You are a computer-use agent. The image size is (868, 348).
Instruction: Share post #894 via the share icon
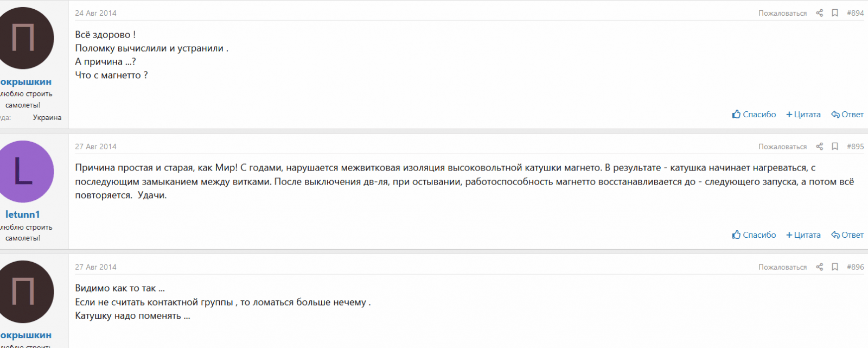tap(819, 12)
